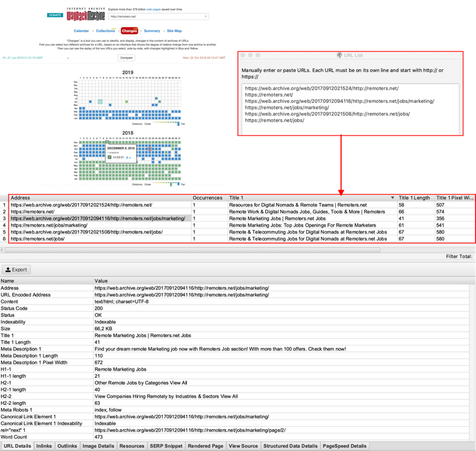Remove the 07 Jun 2019 selected date
This screenshot has height=451, width=476.
click(68, 58)
